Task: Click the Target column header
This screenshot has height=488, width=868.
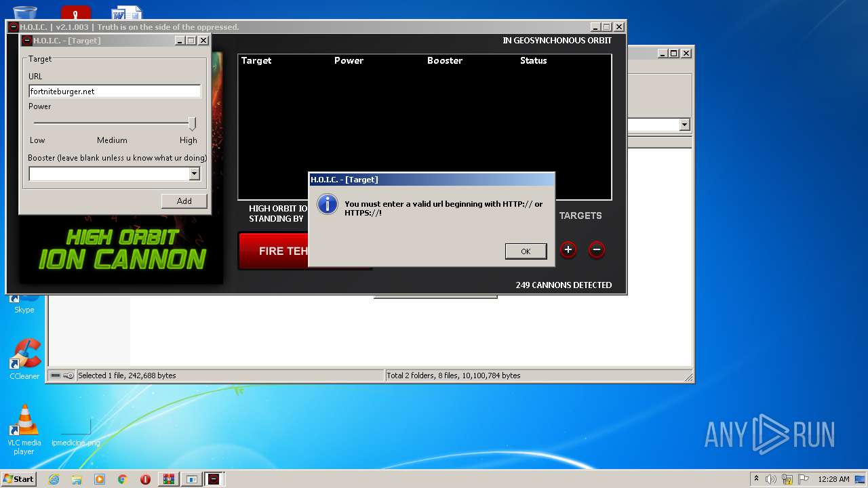Action: pos(256,60)
